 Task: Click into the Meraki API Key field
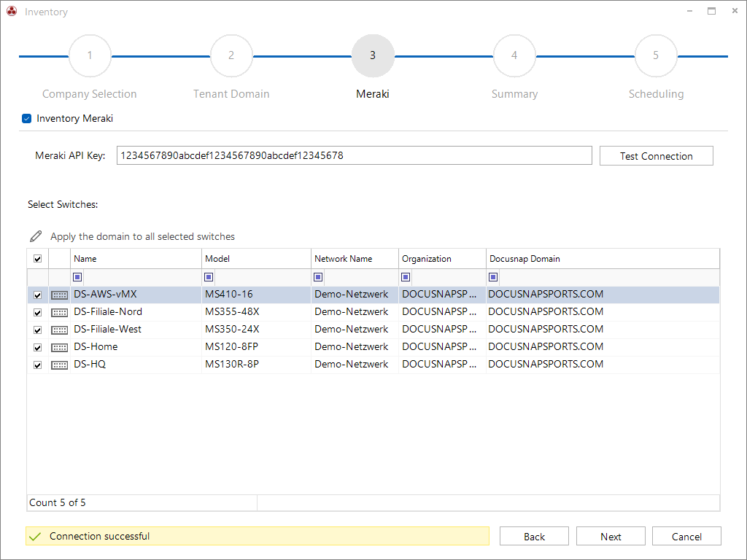354,156
